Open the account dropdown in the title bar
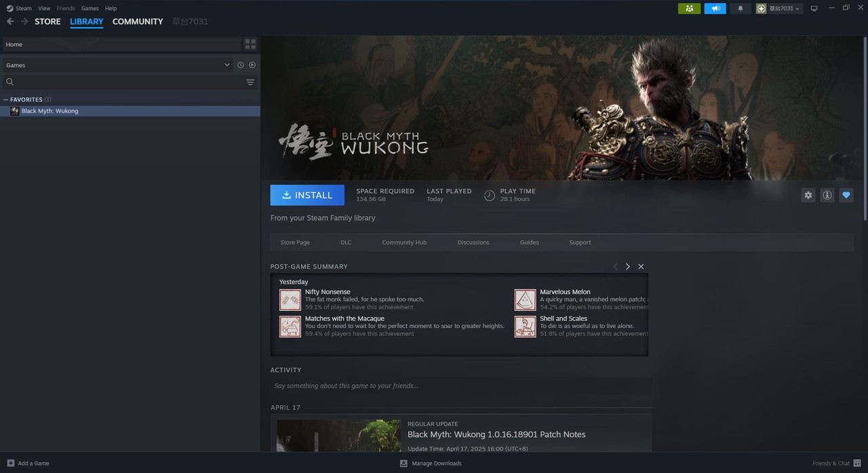Screen dimensions: 868x473 click(779, 8)
